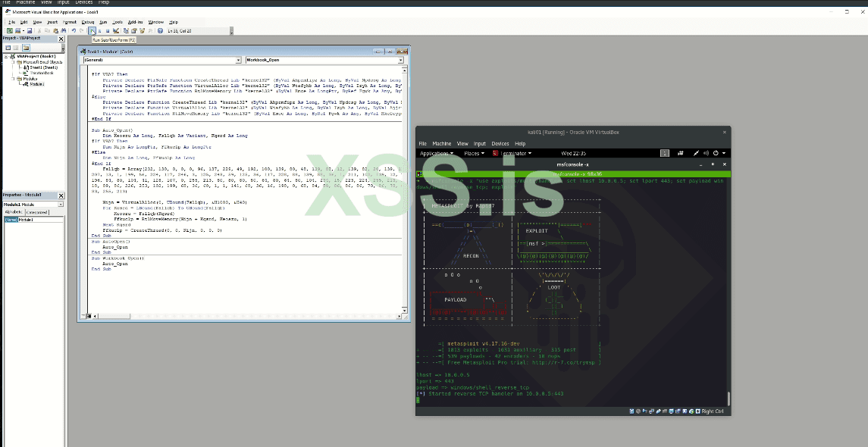The image size is (868, 447).
Task: Click the Run Sub/UserForm toolbar icon
Action: click(92, 30)
